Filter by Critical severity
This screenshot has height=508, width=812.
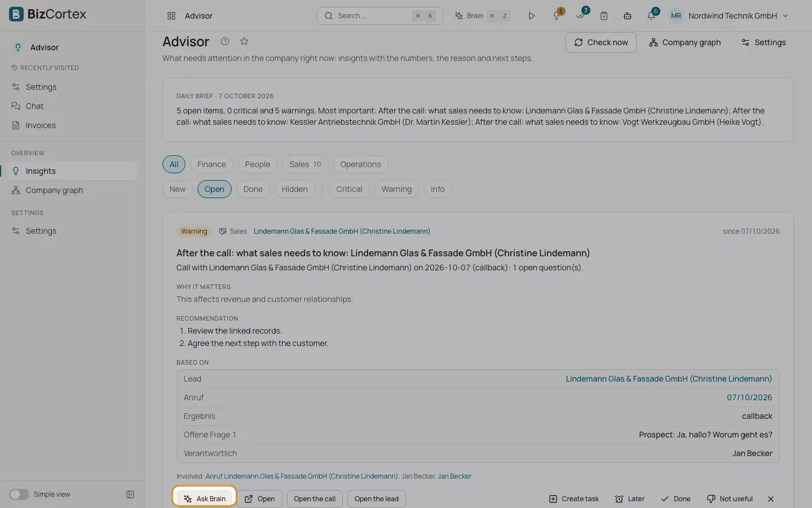click(349, 189)
